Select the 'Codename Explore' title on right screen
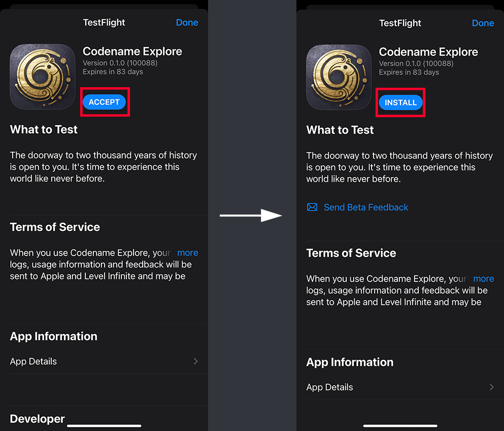Viewport: 504px width, 431px height. point(428,52)
